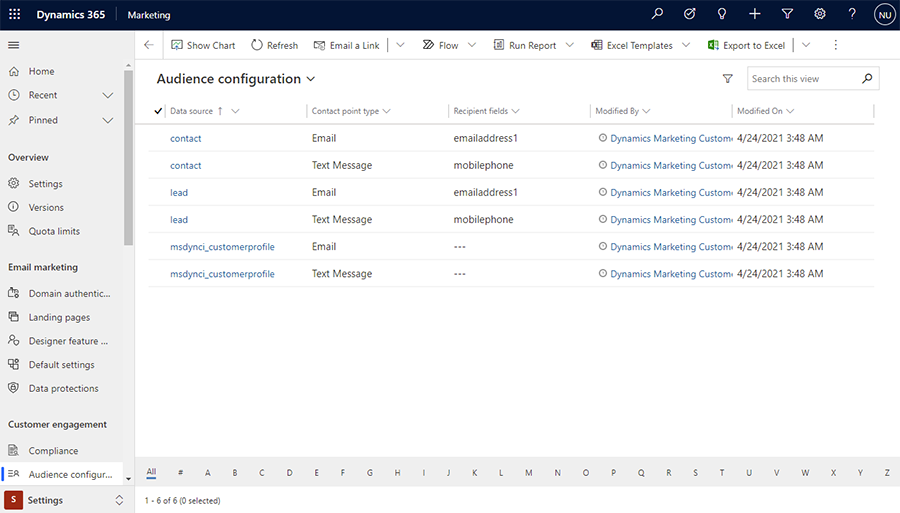Open the app launcher waffle icon
Image resolution: width=900 pixels, height=513 pixels.
coord(14,15)
